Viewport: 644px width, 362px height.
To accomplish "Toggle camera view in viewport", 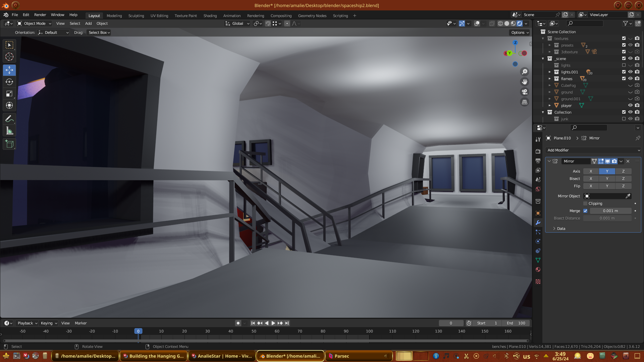I will [x=525, y=92].
